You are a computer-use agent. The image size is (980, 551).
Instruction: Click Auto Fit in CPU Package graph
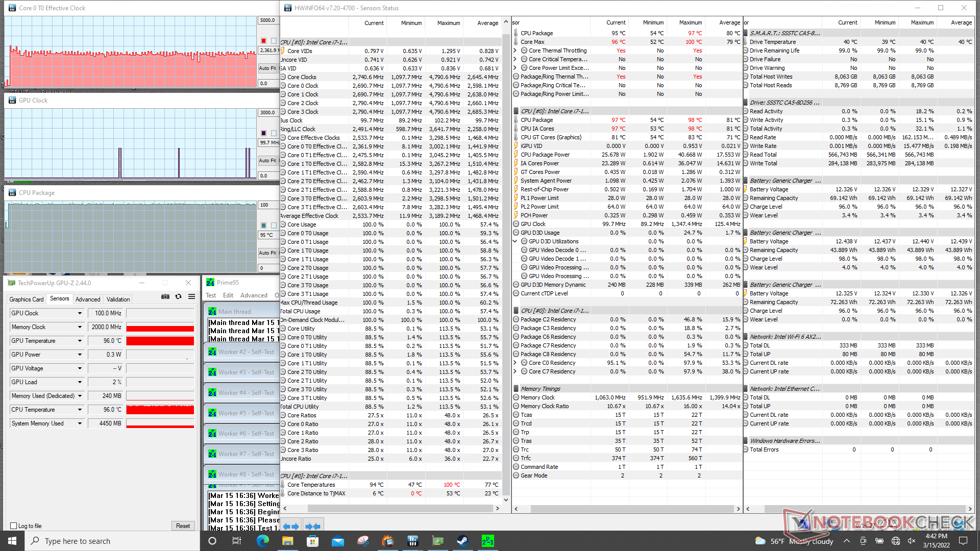point(267,253)
